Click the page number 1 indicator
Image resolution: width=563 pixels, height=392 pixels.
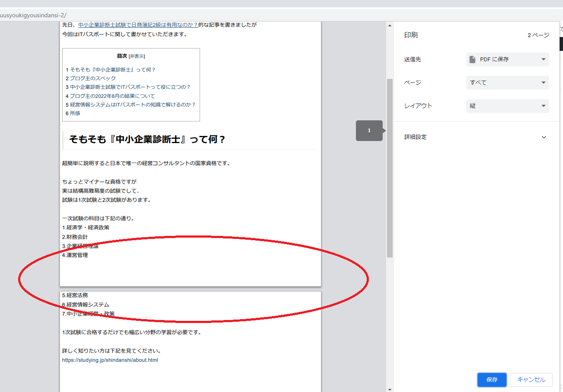(369, 131)
